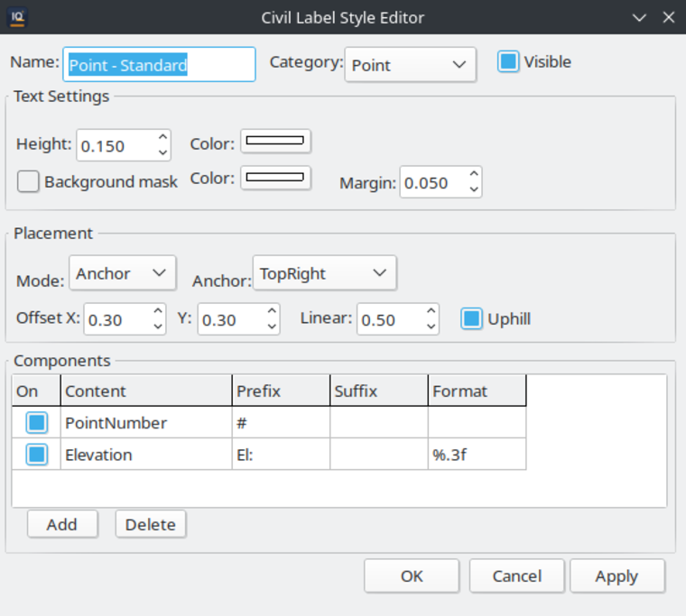Click the Prefix column header
The height and width of the screenshot is (616, 686).
click(281, 391)
